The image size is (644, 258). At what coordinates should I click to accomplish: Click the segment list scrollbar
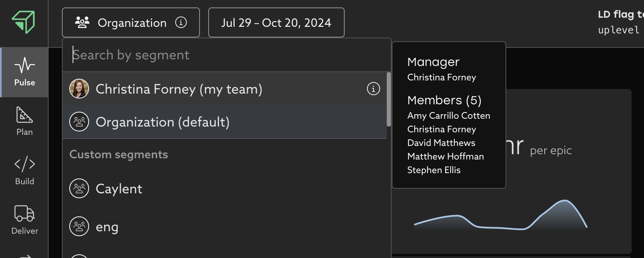[389, 100]
